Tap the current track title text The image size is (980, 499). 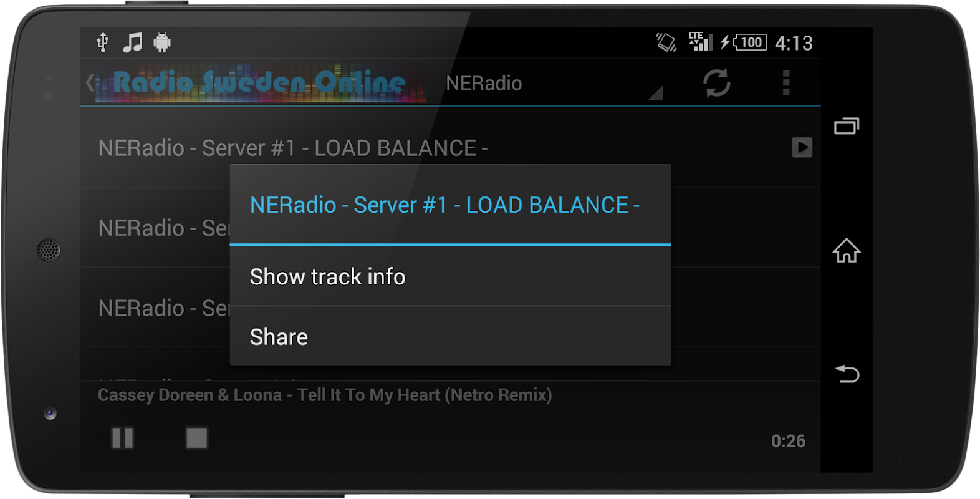325,395
